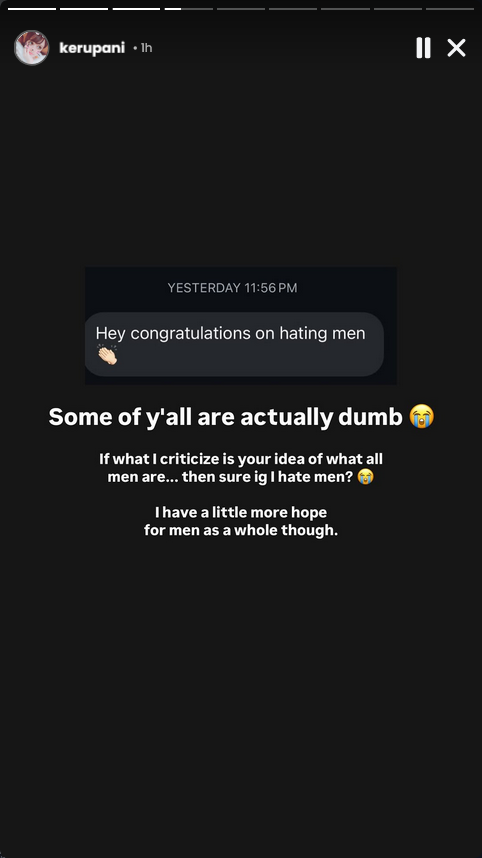Close the story viewer

(456, 48)
